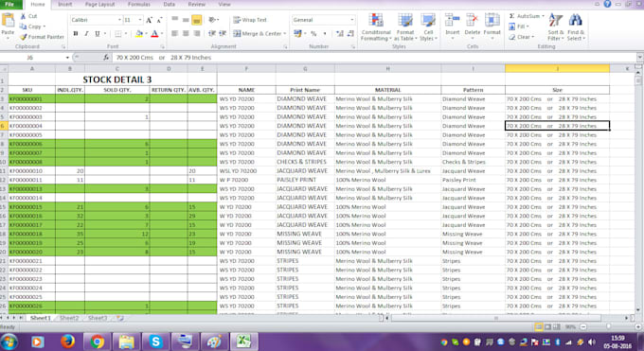Switch to the View tab
The height and width of the screenshot is (351, 644).
(x=224, y=4)
